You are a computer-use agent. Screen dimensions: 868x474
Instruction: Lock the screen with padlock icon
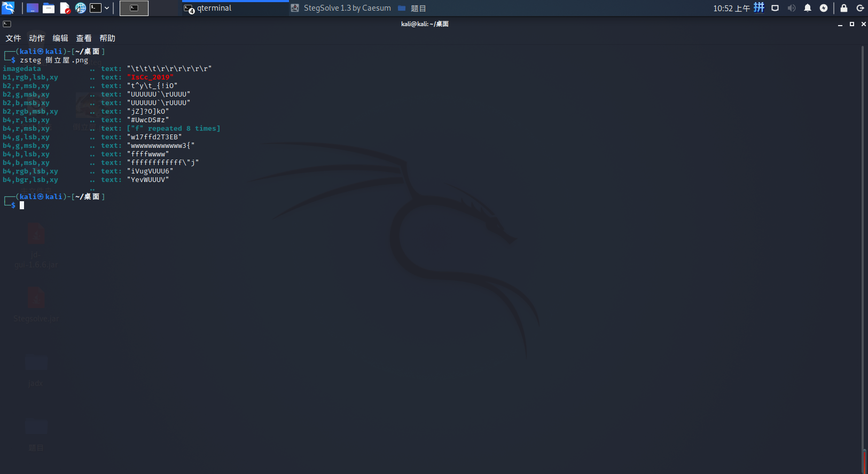(x=844, y=8)
